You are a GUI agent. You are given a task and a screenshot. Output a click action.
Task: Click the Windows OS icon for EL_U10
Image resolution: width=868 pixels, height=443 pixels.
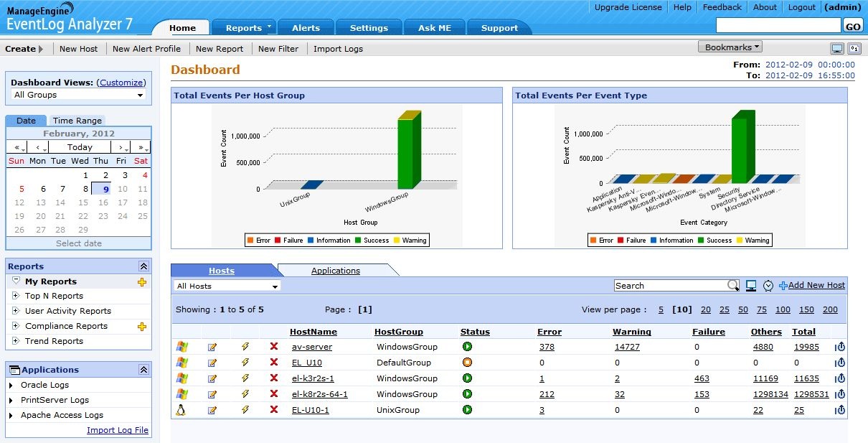coord(182,363)
